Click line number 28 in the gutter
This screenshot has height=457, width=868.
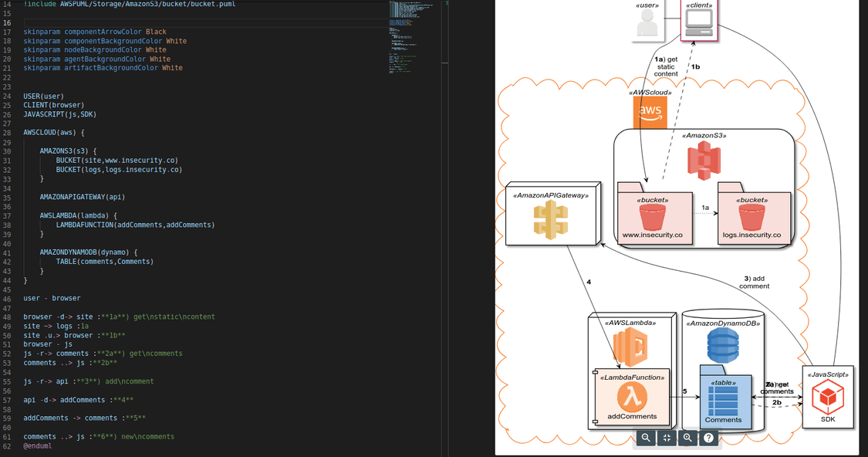(7, 133)
